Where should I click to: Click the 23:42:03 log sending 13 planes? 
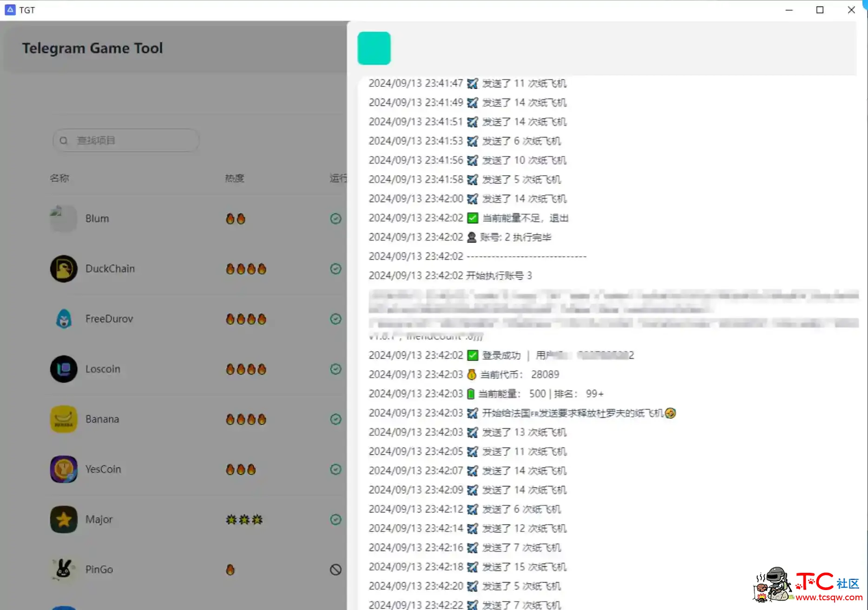(467, 432)
